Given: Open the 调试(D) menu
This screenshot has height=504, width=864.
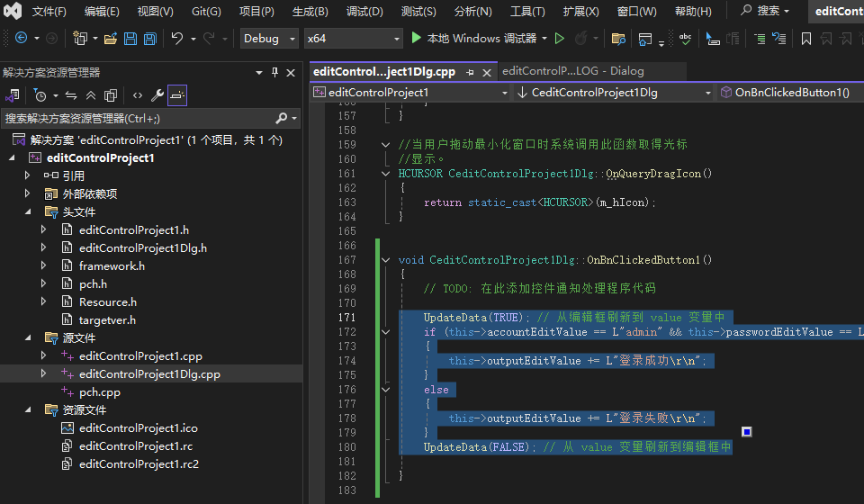Looking at the screenshot, I should (364, 12).
